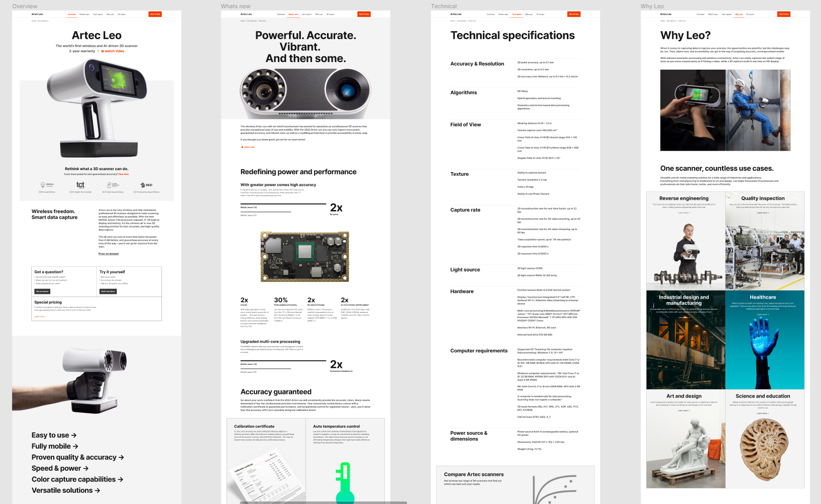Click the Compare Artec scanners banner
Image resolution: width=821 pixels, height=504 pixels.
[x=515, y=485]
